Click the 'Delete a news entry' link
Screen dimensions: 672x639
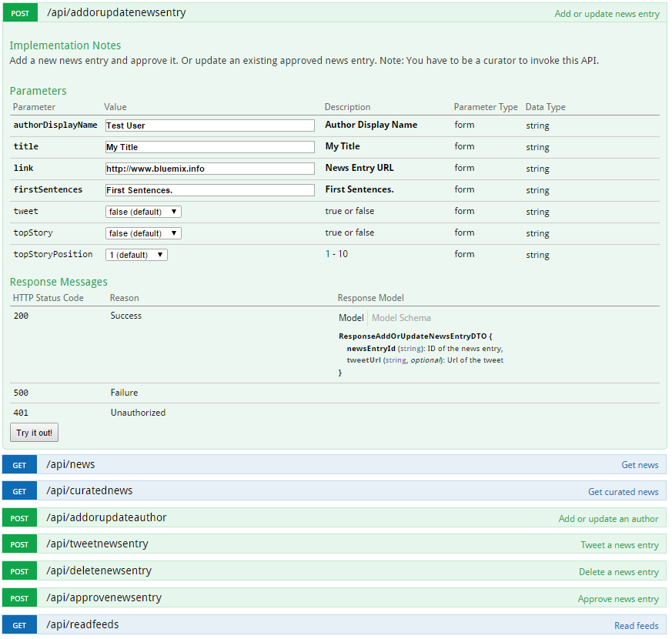(618, 572)
